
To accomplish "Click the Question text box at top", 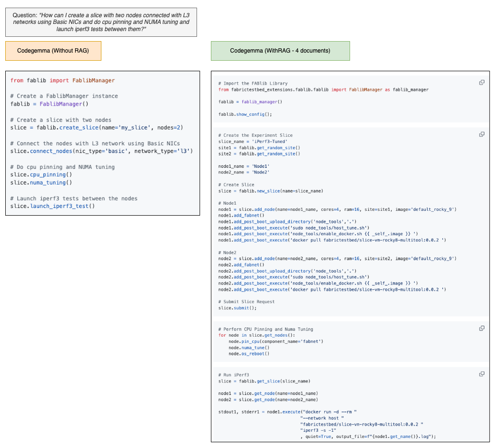I will [101, 22].
